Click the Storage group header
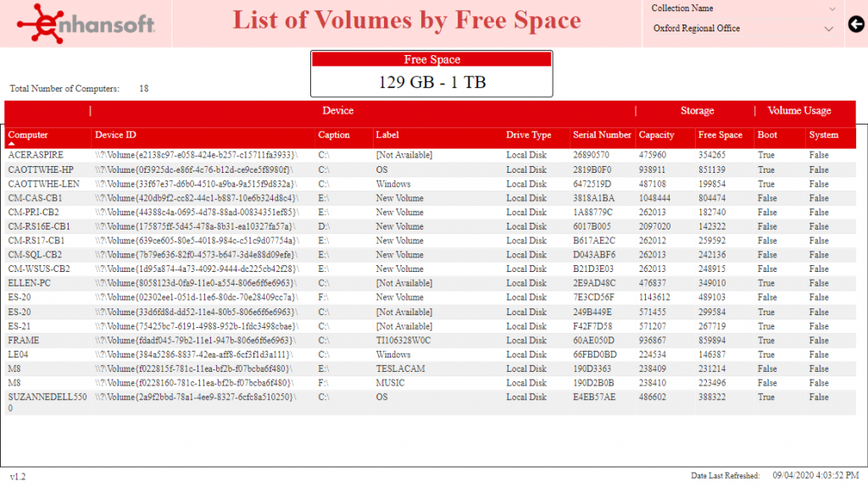The image size is (868, 488). tap(697, 111)
